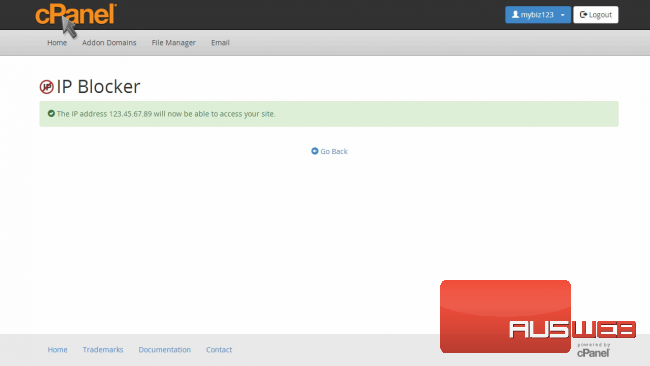The width and height of the screenshot is (650, 366).
Task: Click the Contact footer link
Action: [x=219, y=349]
